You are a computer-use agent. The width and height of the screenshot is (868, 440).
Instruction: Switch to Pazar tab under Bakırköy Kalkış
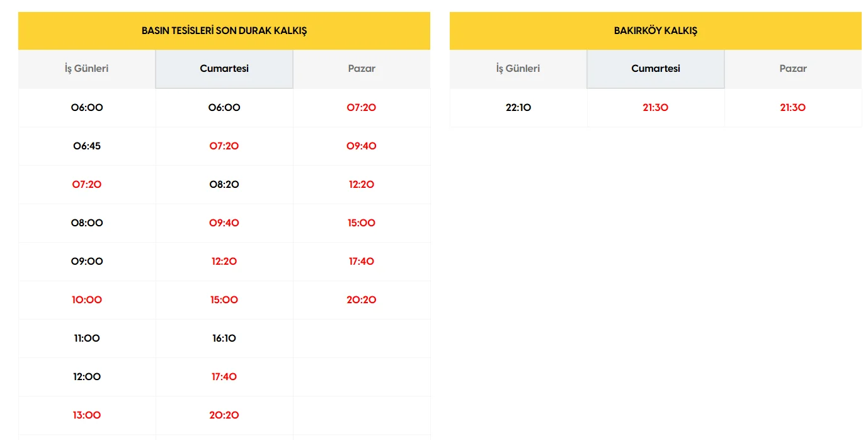[793, 69]
